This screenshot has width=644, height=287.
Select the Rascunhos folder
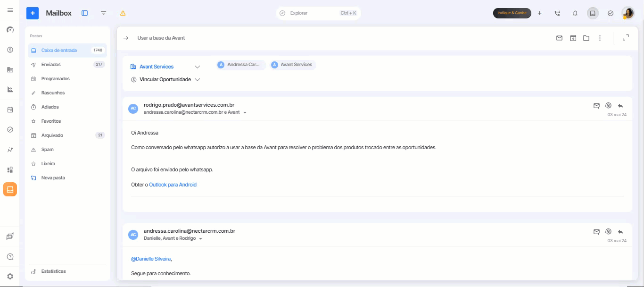click(67, 93)
